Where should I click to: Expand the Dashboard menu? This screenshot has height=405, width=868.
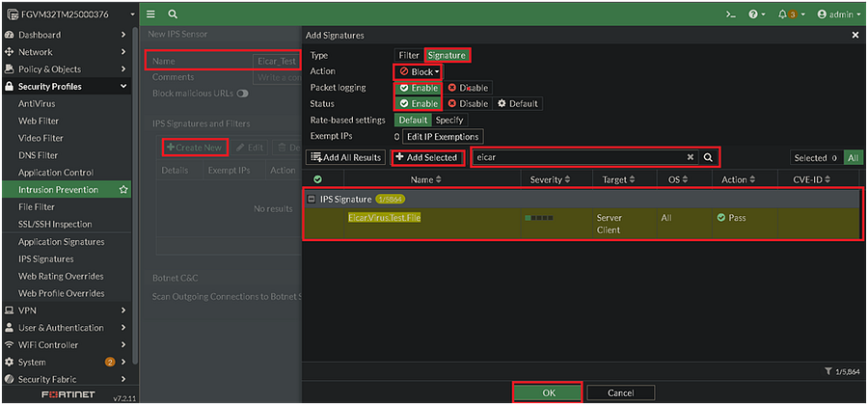(67, 35)
